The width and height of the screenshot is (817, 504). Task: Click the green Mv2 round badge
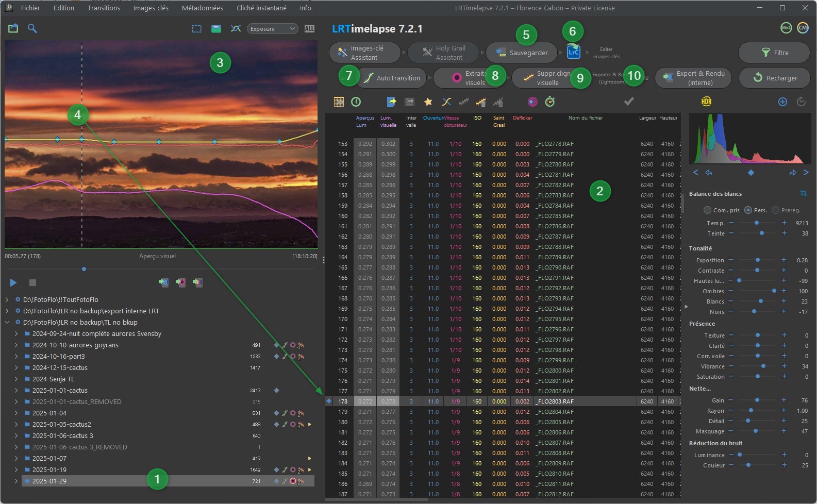pyautogui.click(x=786, y=28)
